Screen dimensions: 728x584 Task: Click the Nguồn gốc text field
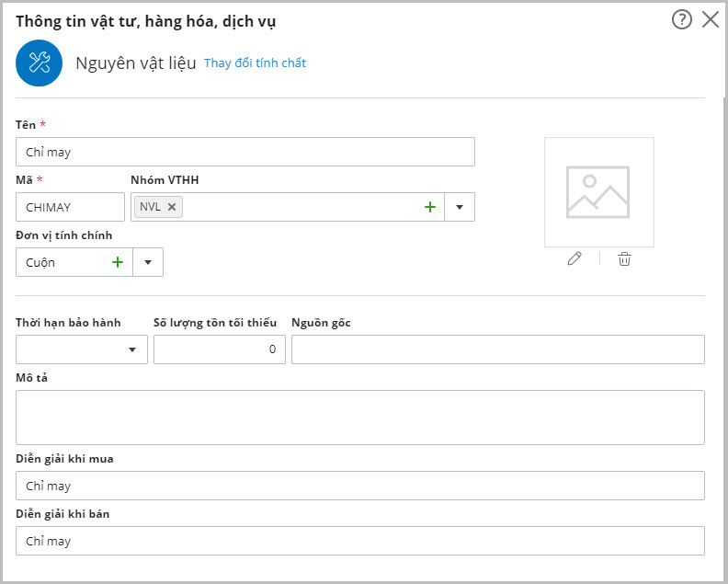tap(497, 349)
